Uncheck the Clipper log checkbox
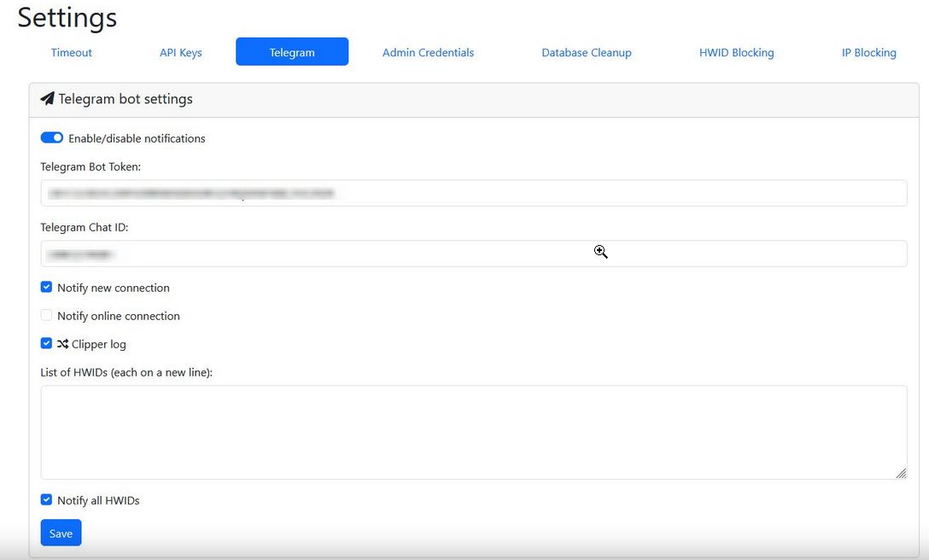The height and width of the screenshot is (560, 929). [x=46, y=343]
